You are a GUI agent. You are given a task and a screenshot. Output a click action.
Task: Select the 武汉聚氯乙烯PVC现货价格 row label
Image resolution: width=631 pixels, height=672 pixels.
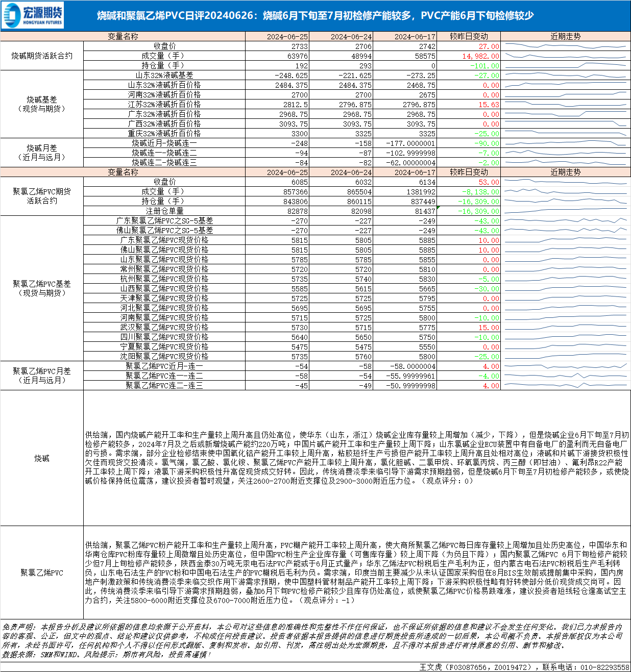(164, 328)
